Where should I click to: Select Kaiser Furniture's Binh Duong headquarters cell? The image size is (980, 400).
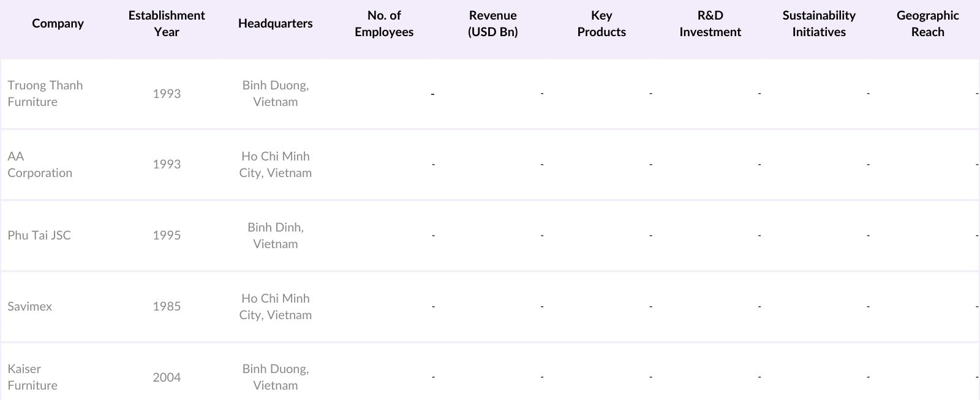point(276,377)
